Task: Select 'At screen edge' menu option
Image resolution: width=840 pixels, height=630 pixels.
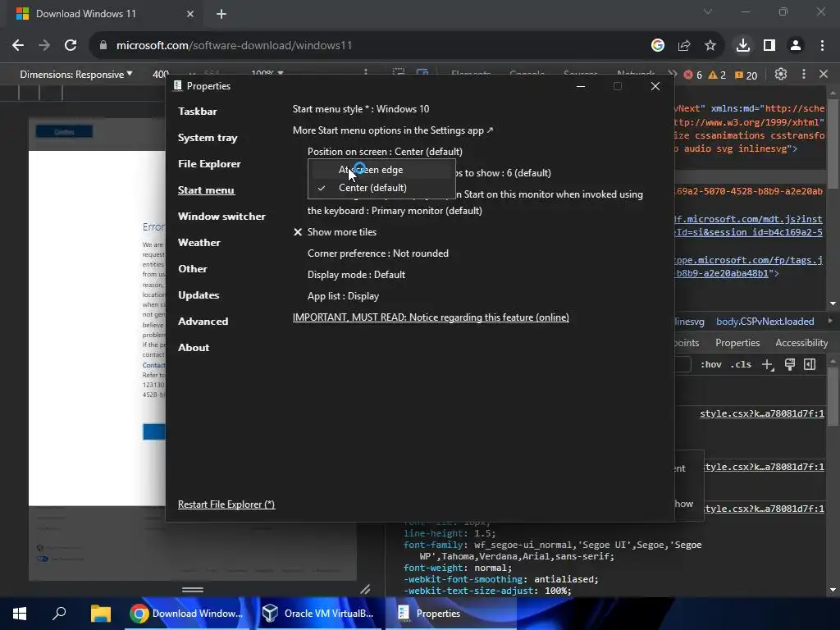Action: (x=381, y=170)
